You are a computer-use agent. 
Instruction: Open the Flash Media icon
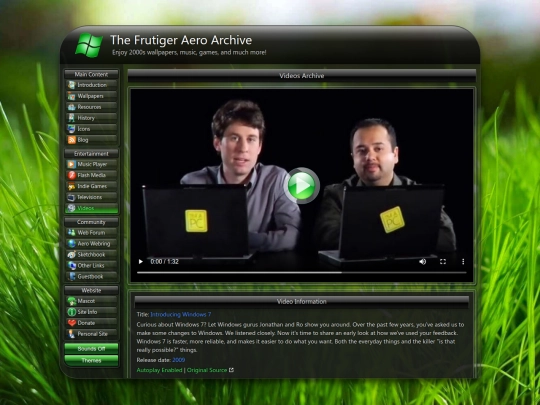click(71, 175)
